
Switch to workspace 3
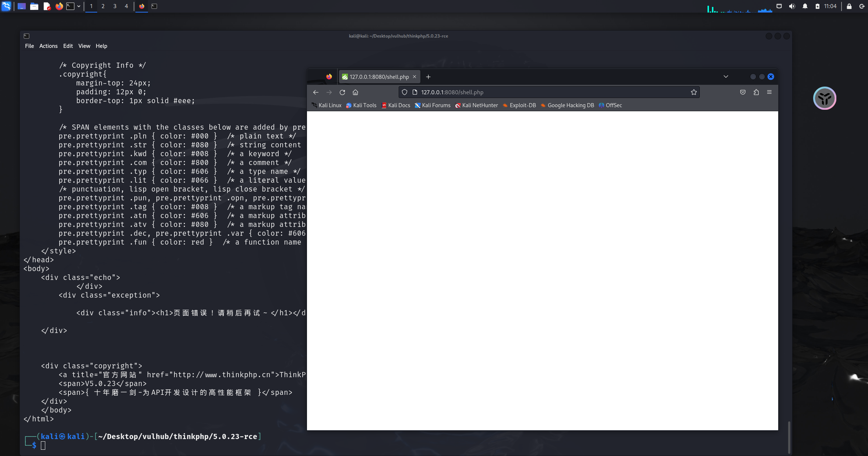point(115,6)
